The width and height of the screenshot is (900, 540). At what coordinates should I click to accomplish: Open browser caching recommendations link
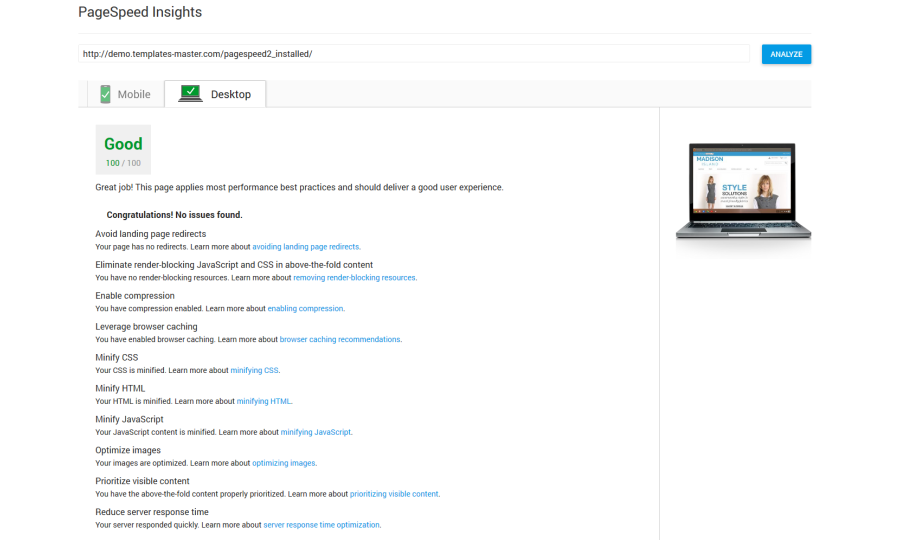340,339
